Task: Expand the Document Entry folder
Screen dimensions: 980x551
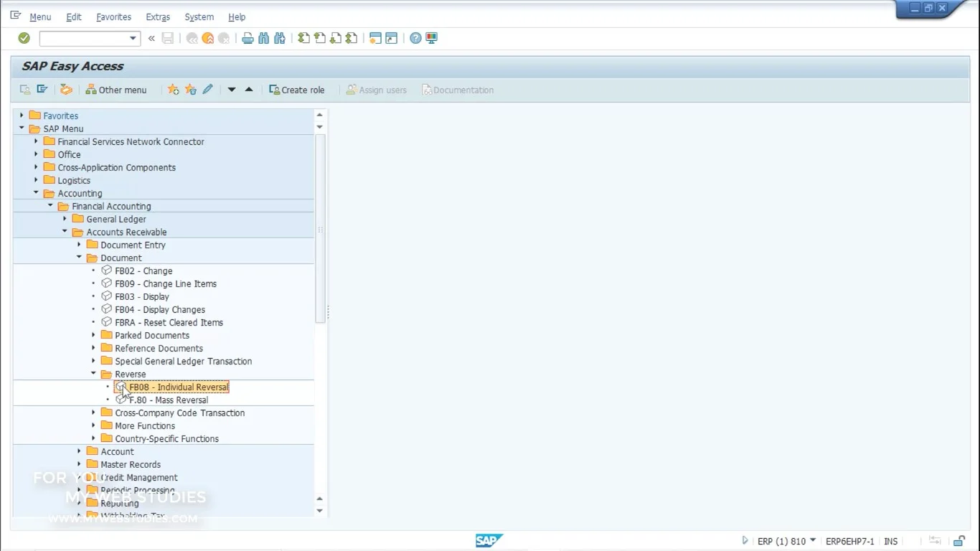Action: point(79,245)
